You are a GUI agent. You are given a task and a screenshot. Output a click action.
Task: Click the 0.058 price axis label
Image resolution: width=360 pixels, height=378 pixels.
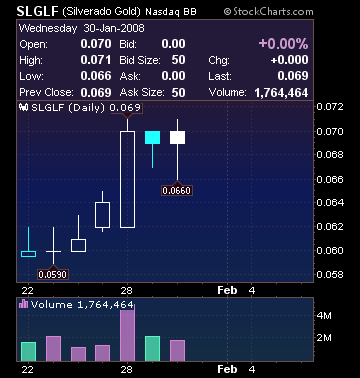(330, 275)
